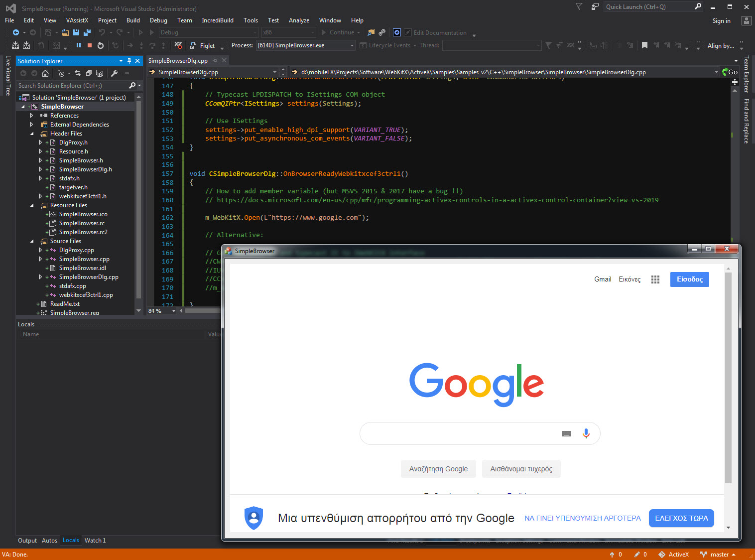The width and height of the screenshot is (755, 560).
Task: Click the Save floppy disk icon
Action: point(76,32)
